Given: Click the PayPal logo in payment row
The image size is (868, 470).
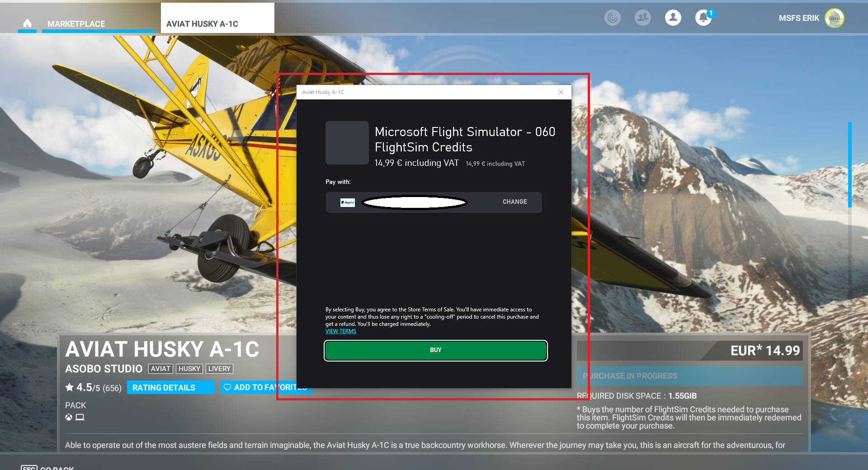Looking at the screenshot, I should pyautogui.click(x=347, y=202).
